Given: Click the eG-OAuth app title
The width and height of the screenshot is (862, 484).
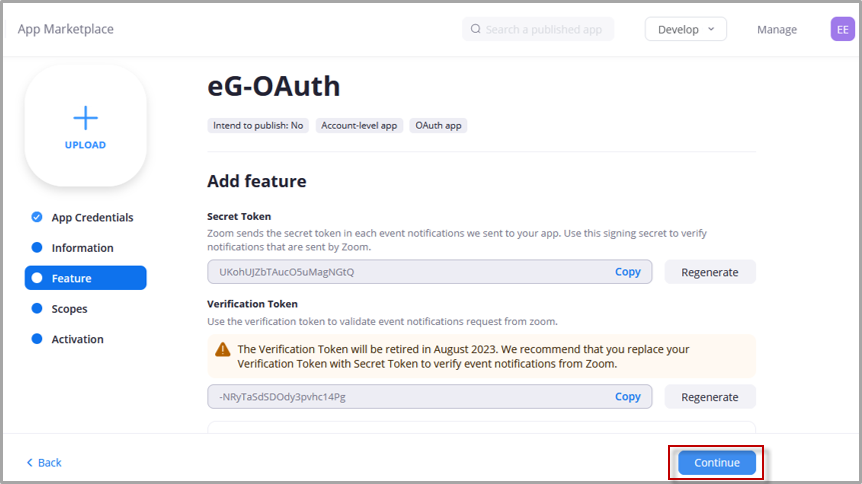Looking at the screenshot, I should (x=273, y=86).
